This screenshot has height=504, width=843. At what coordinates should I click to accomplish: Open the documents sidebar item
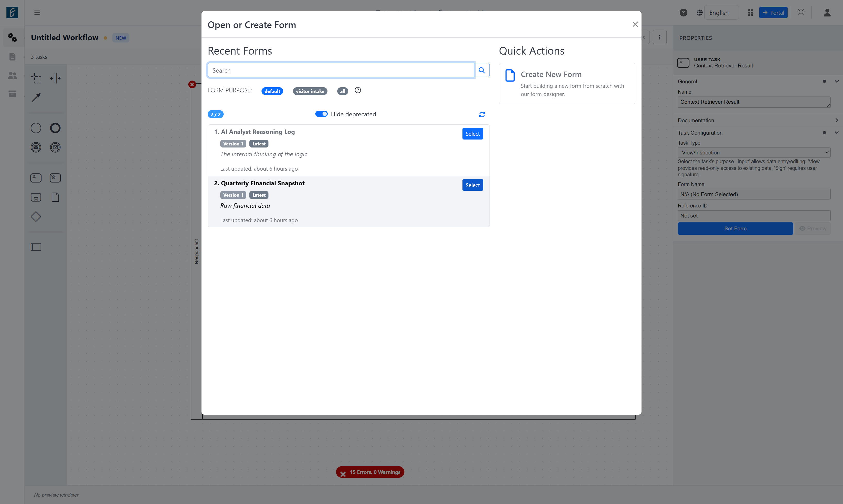coord(12,56)
